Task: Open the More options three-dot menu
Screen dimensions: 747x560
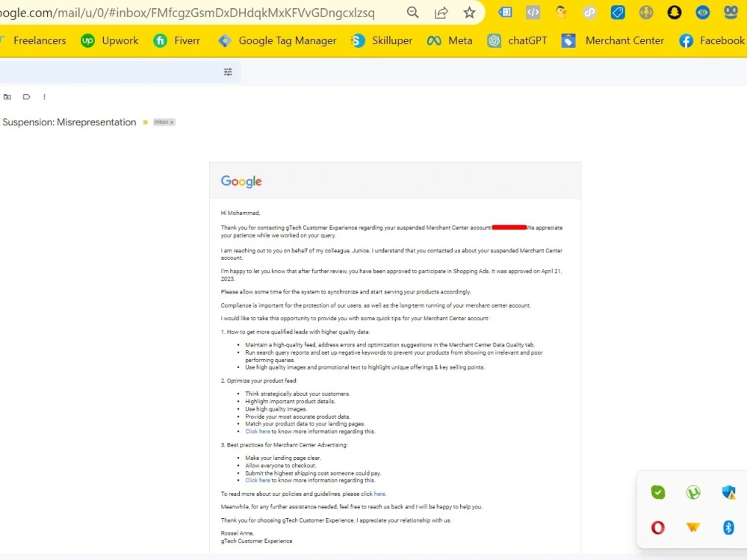Action: 44,96
